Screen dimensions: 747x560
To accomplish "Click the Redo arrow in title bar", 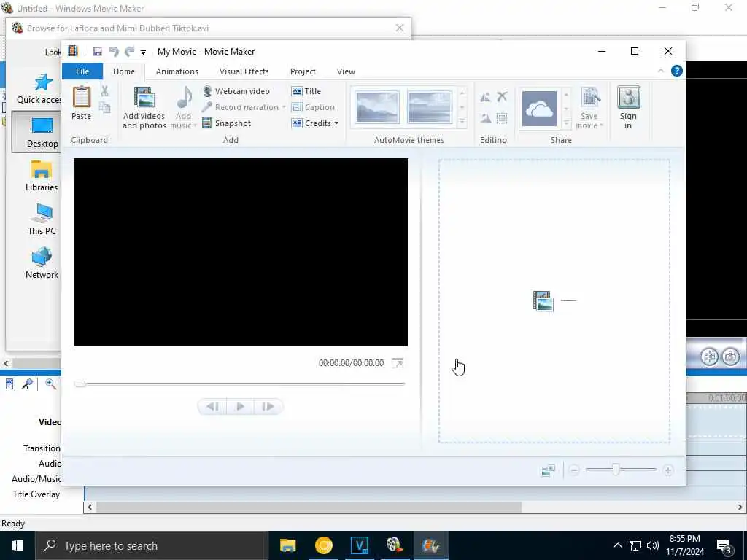I will [x=129, y=52].
